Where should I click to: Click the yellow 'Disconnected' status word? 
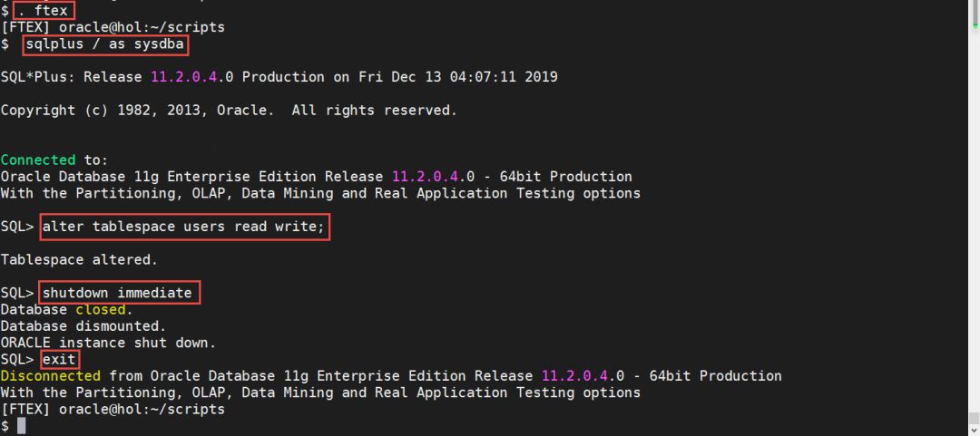tap(51, 375)
